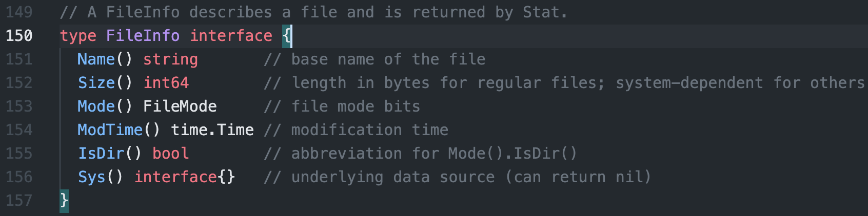Click line number 150 in the gutter

[19, 36]
